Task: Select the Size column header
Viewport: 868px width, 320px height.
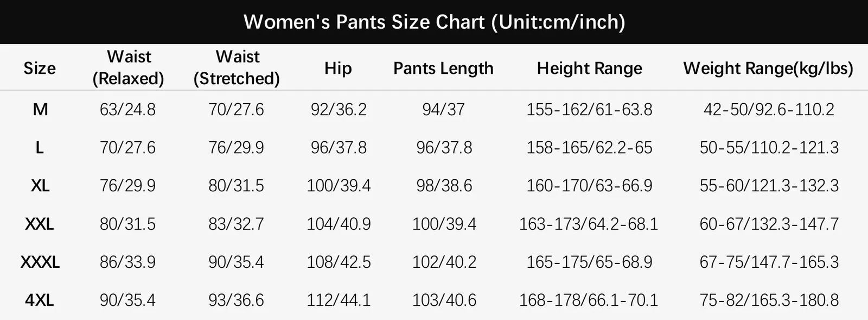Action: pos(40,68)
